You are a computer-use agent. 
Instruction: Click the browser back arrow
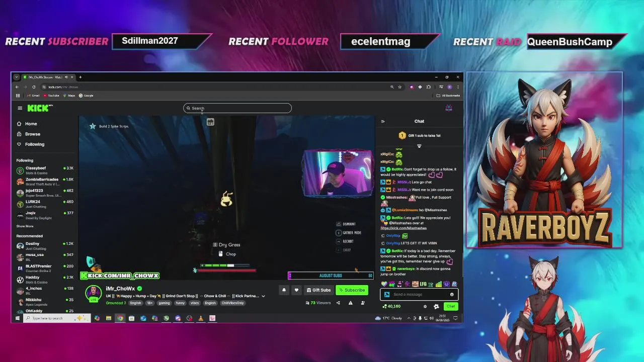point(17,87)
